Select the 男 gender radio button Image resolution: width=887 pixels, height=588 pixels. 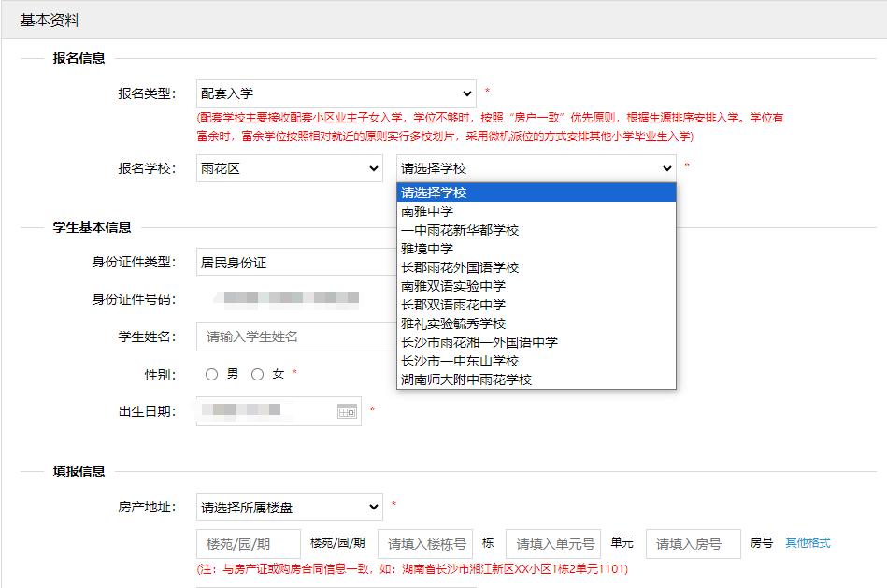[x=211, y=374]
